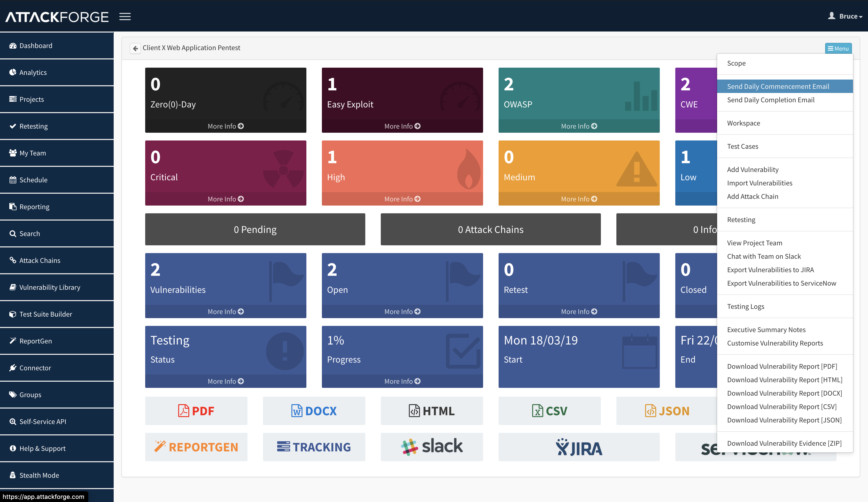Click the back arrow beside project title

pos(135,48)
